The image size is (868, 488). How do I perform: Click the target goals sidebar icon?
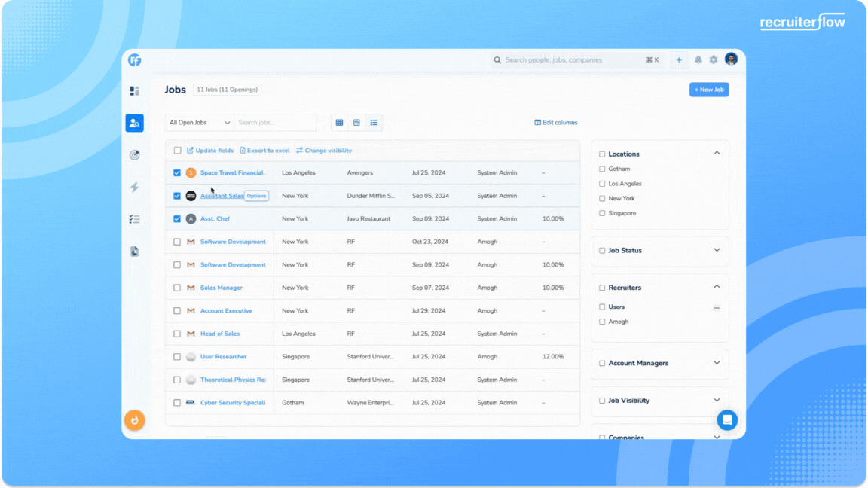134,155
